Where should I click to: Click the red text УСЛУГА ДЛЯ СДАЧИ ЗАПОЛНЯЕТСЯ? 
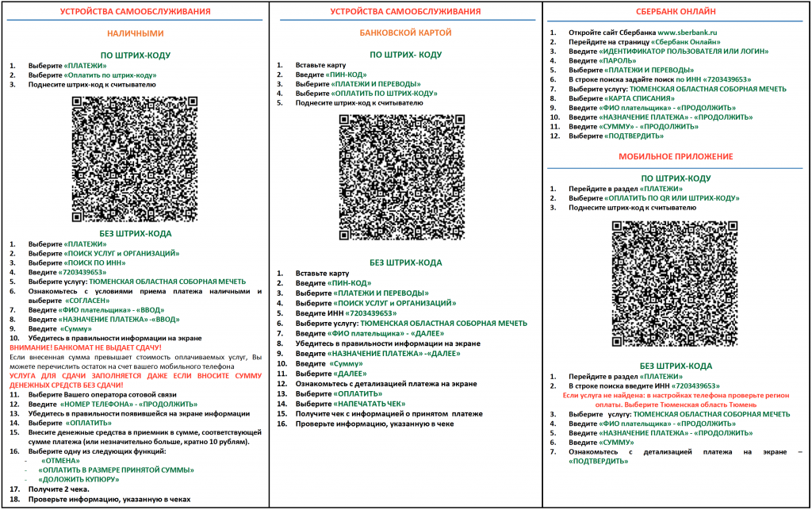click(136, 381)
